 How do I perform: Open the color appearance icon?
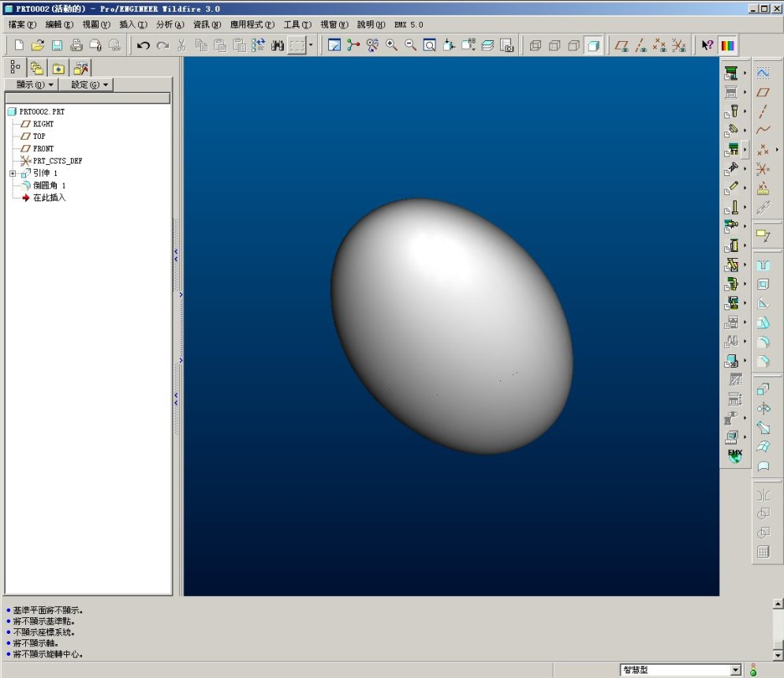tap(727, 46)
